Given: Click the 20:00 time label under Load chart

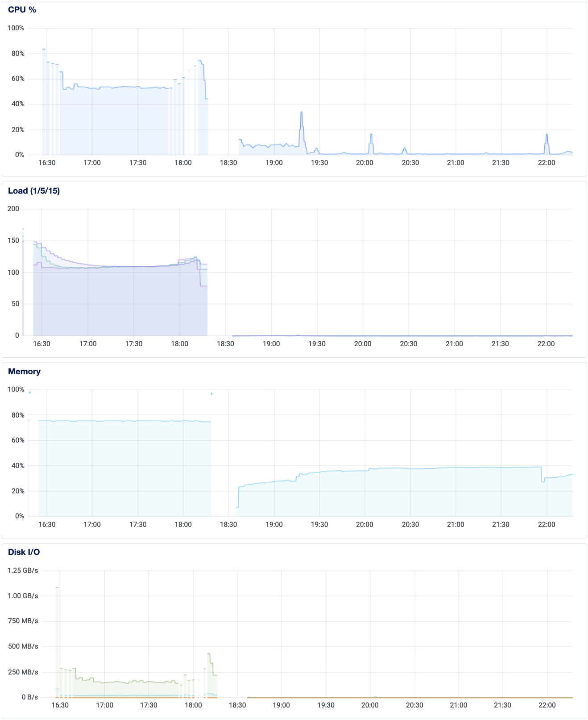Looking at the screenshot, I should click(363, 344).
